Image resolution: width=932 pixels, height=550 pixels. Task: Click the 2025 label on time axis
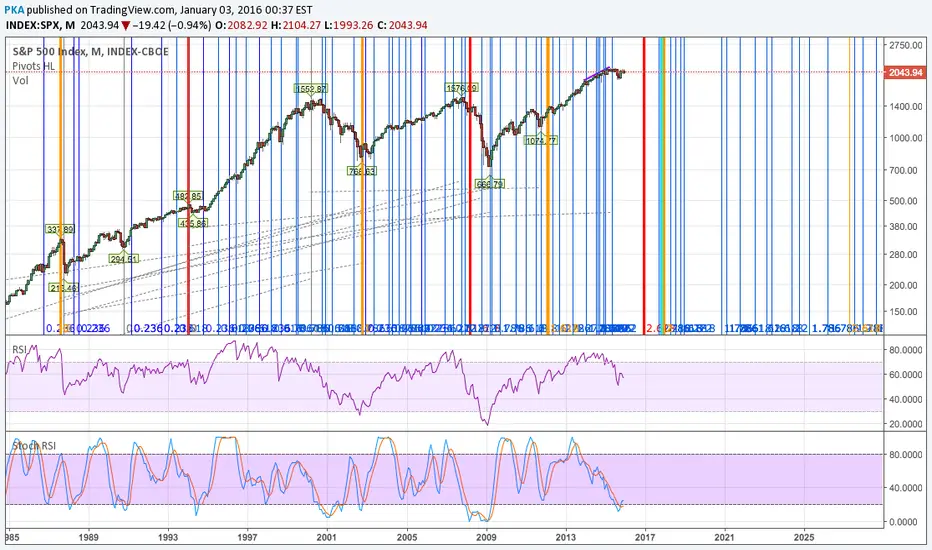[x=804, y=538]
